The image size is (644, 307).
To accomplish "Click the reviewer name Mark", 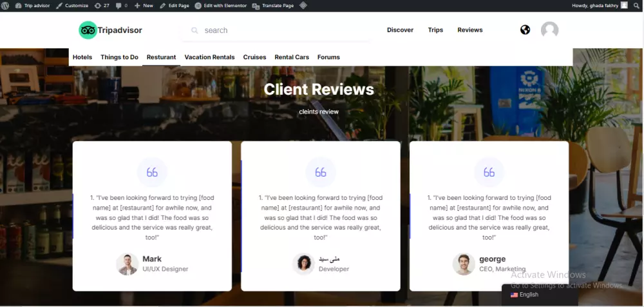I will pyautogui.click(x=152, y=259).
